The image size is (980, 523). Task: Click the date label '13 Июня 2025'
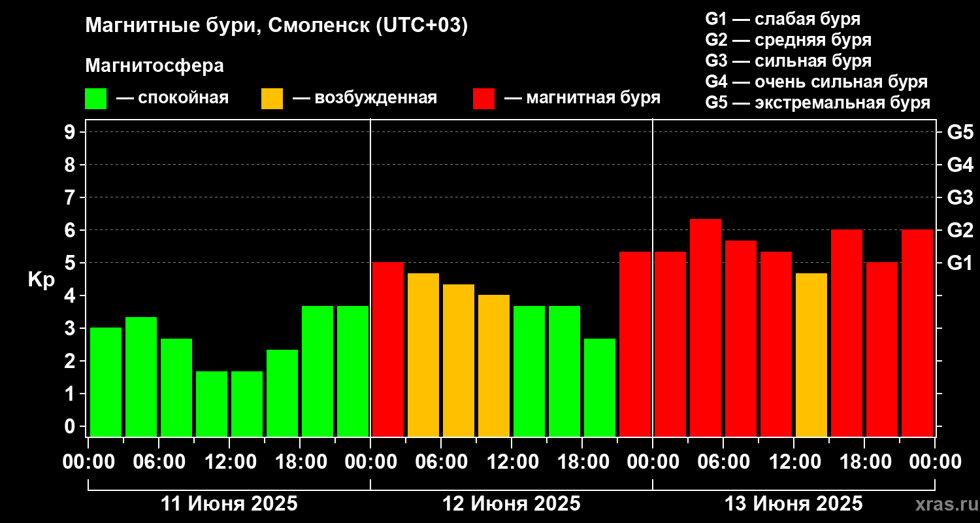pyautogui.click(x=794, y=504)
